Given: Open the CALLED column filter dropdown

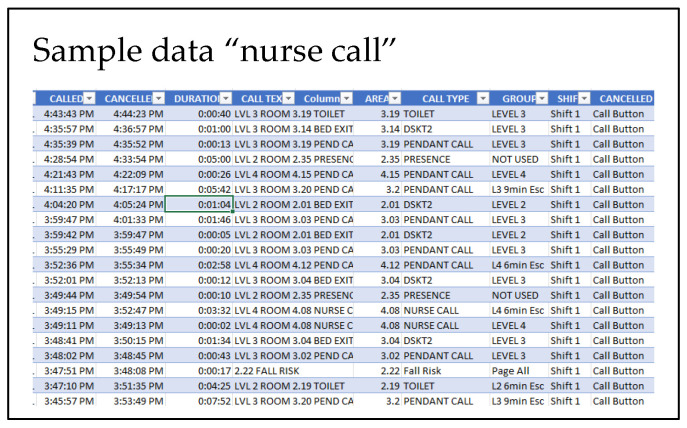Looking at the screenshot, I should tap(90, 99).
